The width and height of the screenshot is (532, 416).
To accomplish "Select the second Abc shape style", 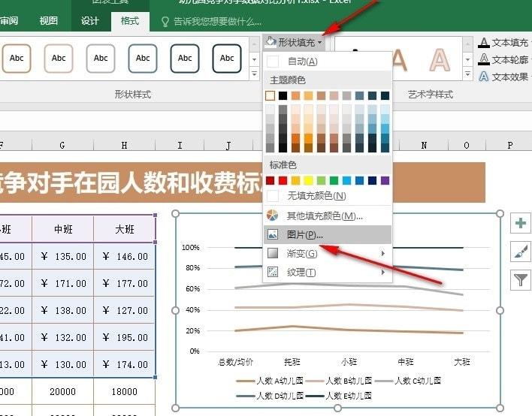I will pyautogui.click(x=59, y=59).
